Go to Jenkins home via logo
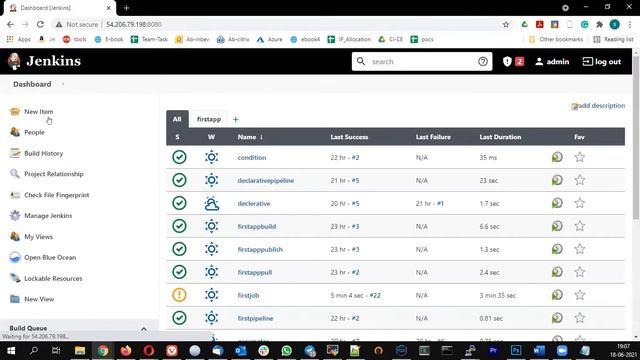This screenshot has height=360, width=640. (x=44, y=61)
